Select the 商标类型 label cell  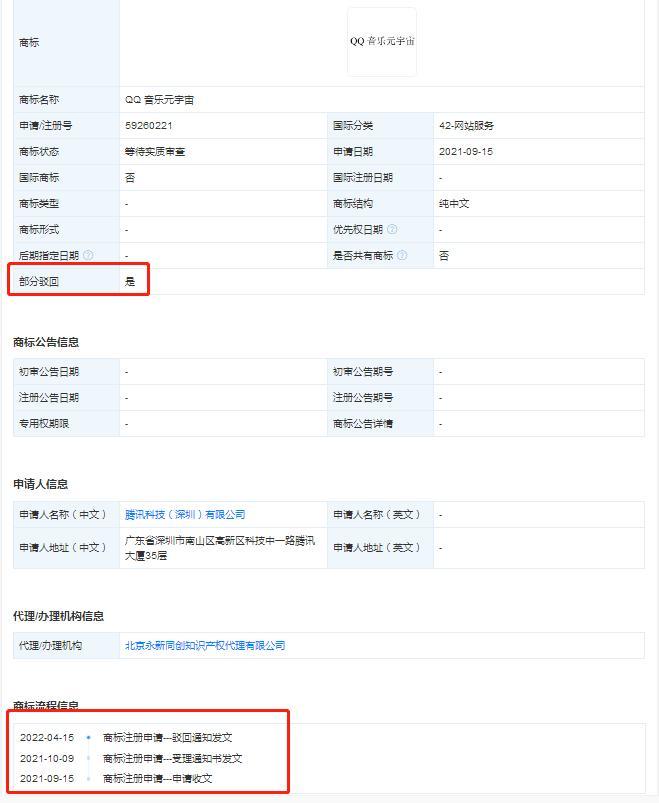click(x=67, y=203)
